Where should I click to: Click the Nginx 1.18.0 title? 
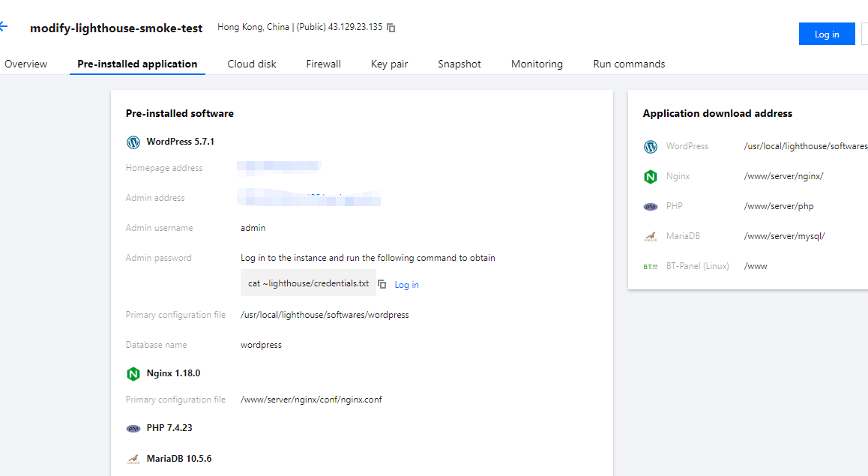(x=173, y=373)
